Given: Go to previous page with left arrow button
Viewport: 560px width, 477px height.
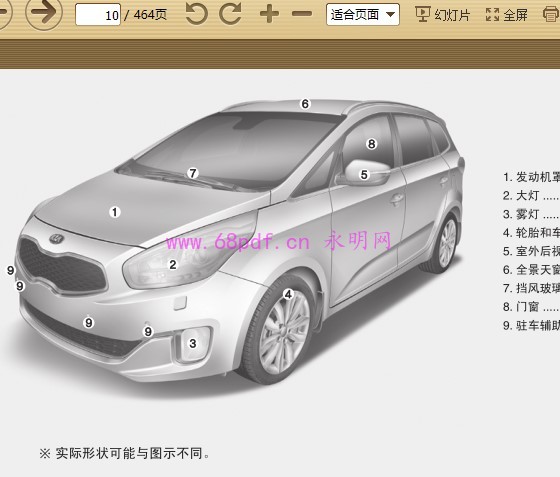Looking at the screenshot, I should coord(4,12).
